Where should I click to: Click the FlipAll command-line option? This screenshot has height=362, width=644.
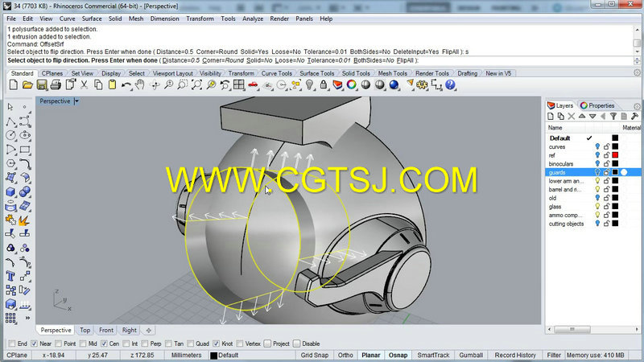pyautogui.click(x=405, y=60)
